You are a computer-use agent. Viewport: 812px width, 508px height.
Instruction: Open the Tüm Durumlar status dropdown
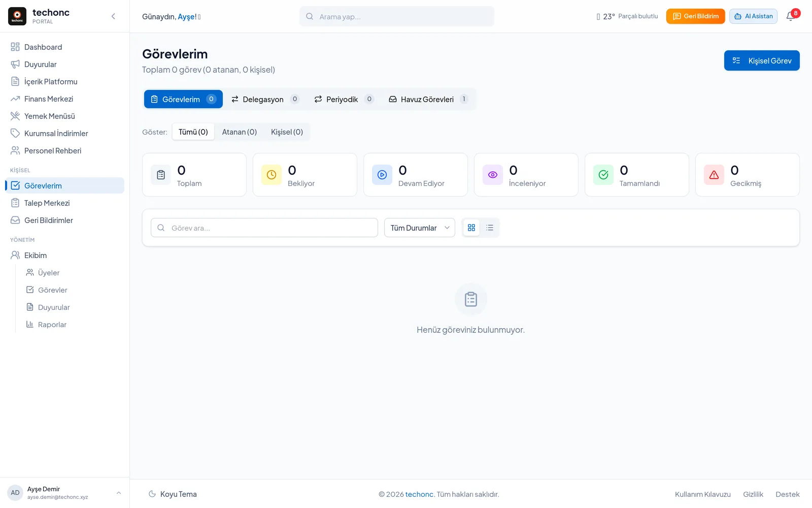420,228
